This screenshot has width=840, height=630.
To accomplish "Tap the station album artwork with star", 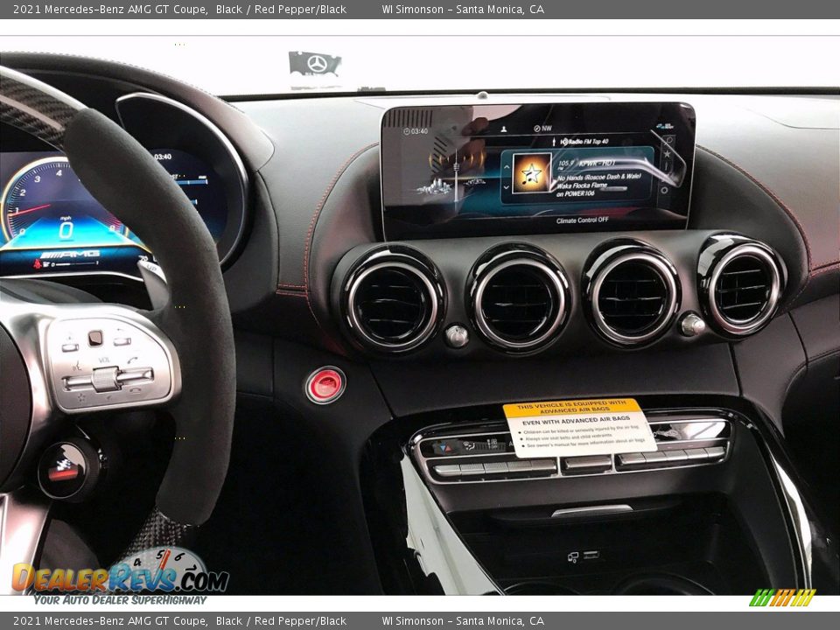I will pos(531,172).
